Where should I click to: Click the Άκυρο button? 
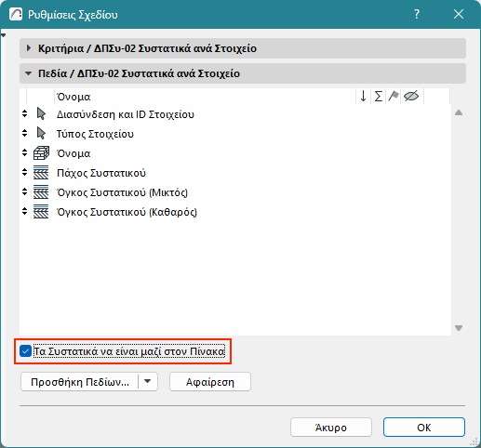[x=331, y=428]
